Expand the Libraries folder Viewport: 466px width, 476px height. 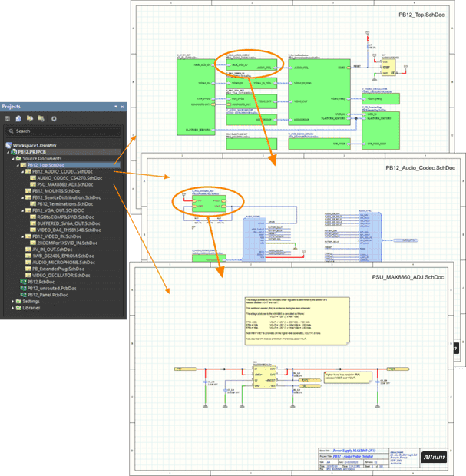[13, 308]
